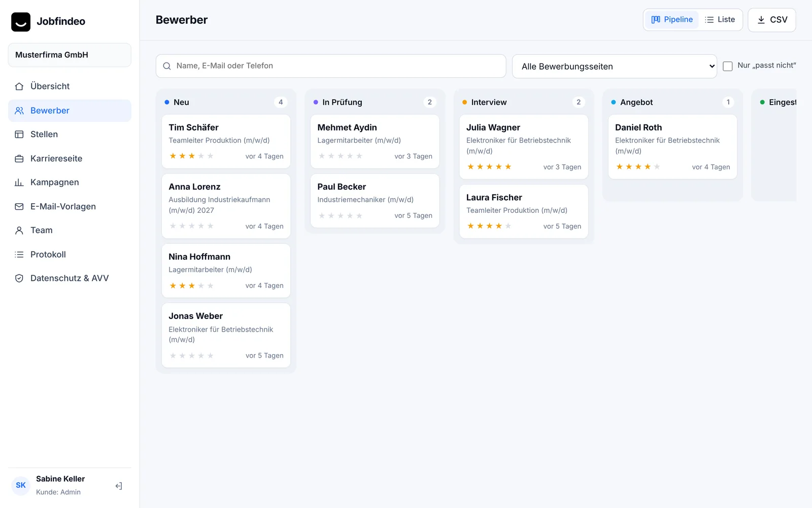
Task: Open Nina Hoffmann applicant card
Action: 226,271
